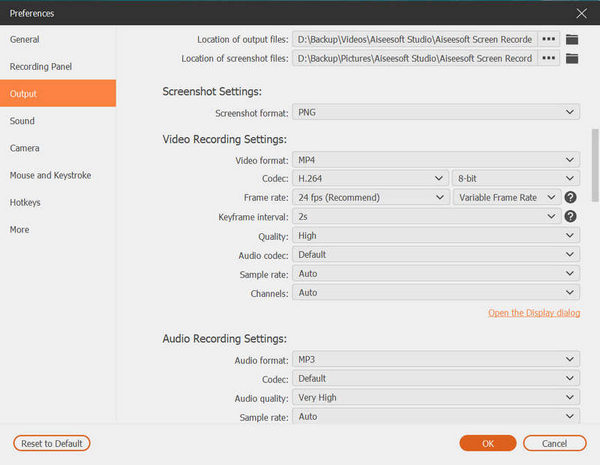Open the Hotkeys preferences section

point(27,202)
